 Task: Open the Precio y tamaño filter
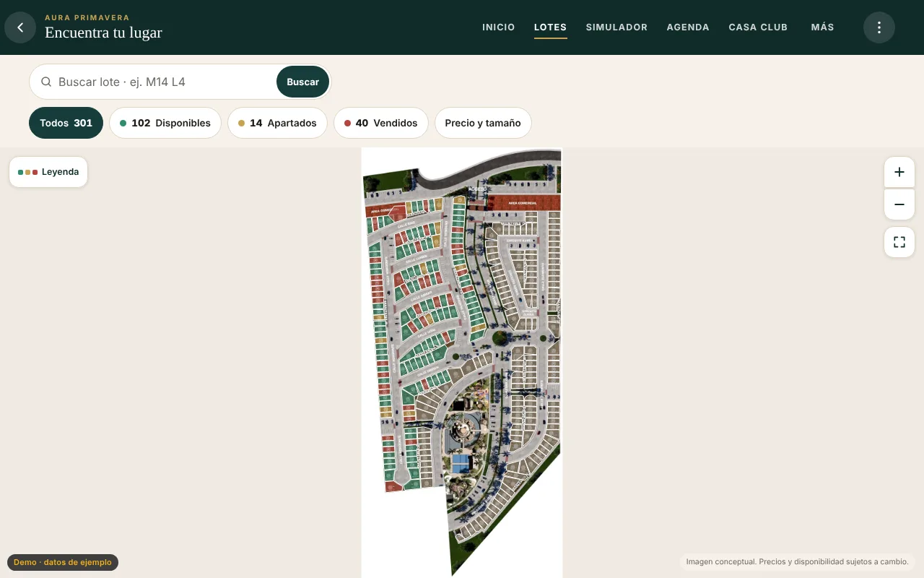[x=483, y=123]
